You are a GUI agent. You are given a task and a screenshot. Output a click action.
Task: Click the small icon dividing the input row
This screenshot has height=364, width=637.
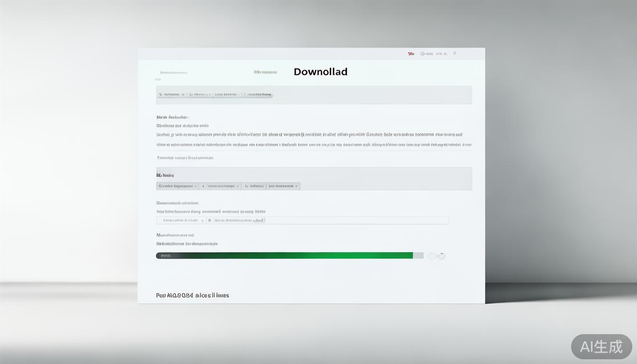click(x=209, y=220)
